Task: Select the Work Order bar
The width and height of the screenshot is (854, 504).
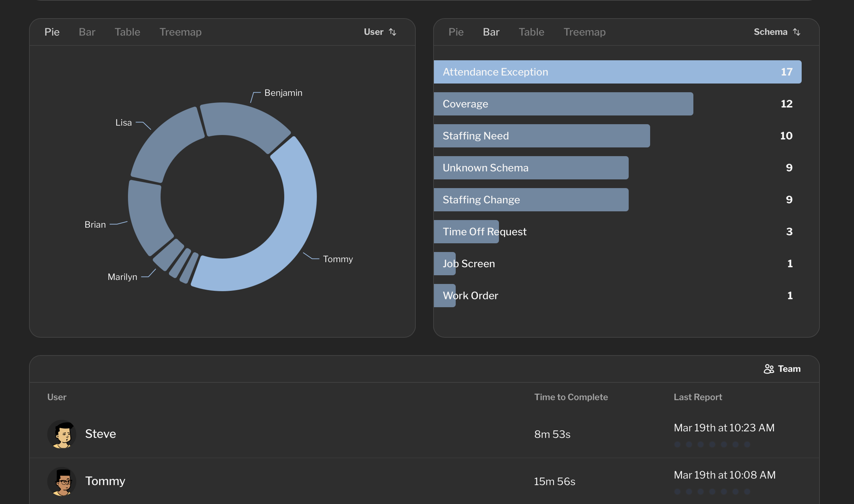Action: tap(444, 295)
